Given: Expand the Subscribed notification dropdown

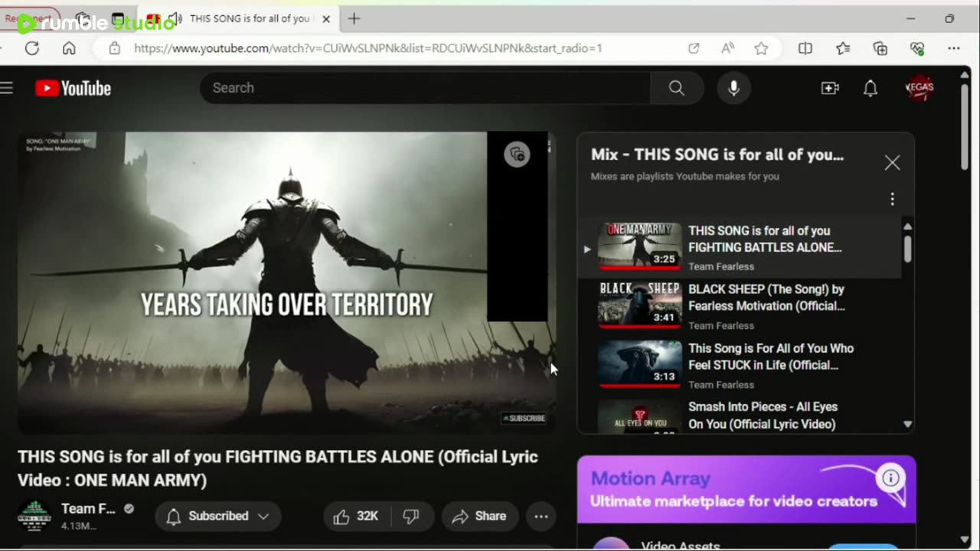Looking at the screenshot, I should pyautogui.click(x=218, y=516).
